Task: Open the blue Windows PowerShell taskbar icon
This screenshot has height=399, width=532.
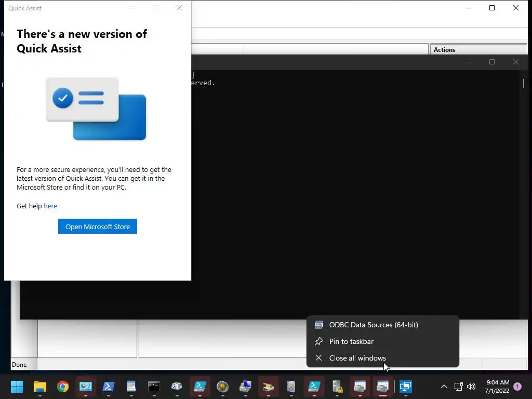Action: point(108,387)
